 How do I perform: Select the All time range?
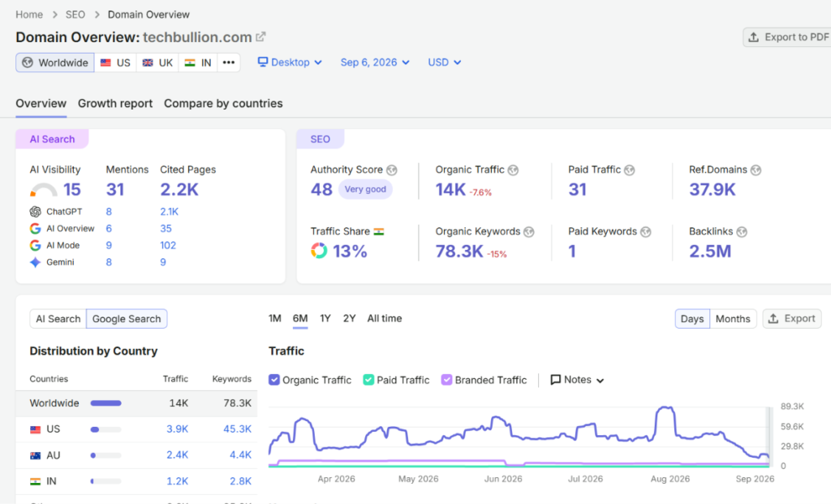coord(385,318)
